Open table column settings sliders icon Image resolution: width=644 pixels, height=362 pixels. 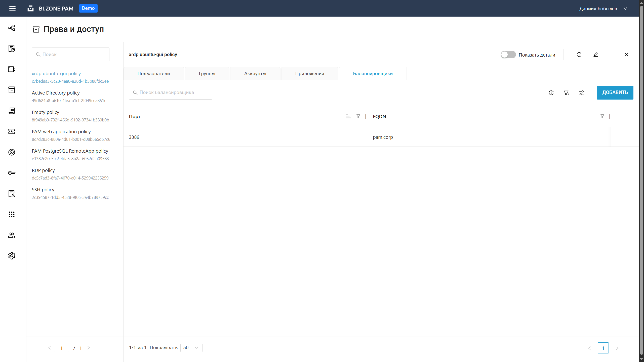click(x=581, y=93)
